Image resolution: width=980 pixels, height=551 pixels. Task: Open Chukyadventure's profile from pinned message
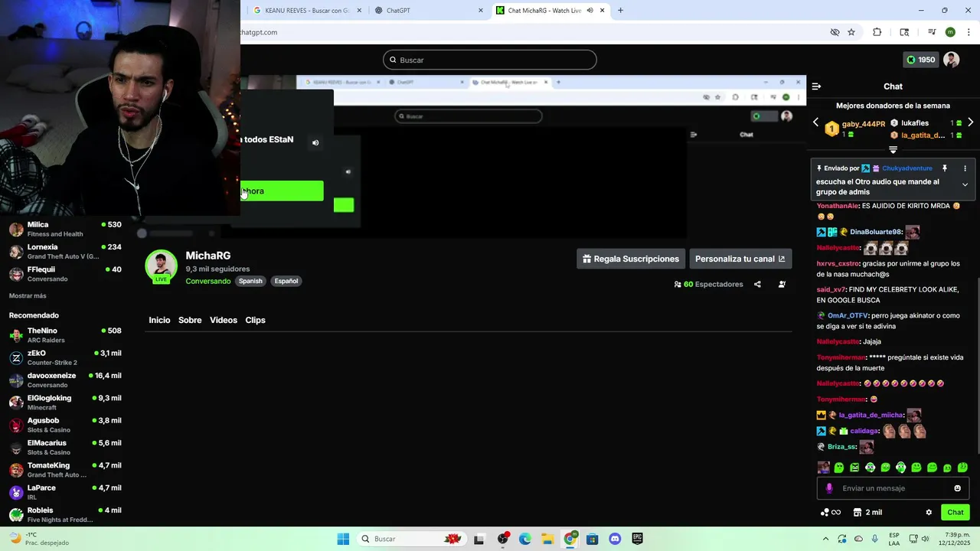tap(907, 168)
